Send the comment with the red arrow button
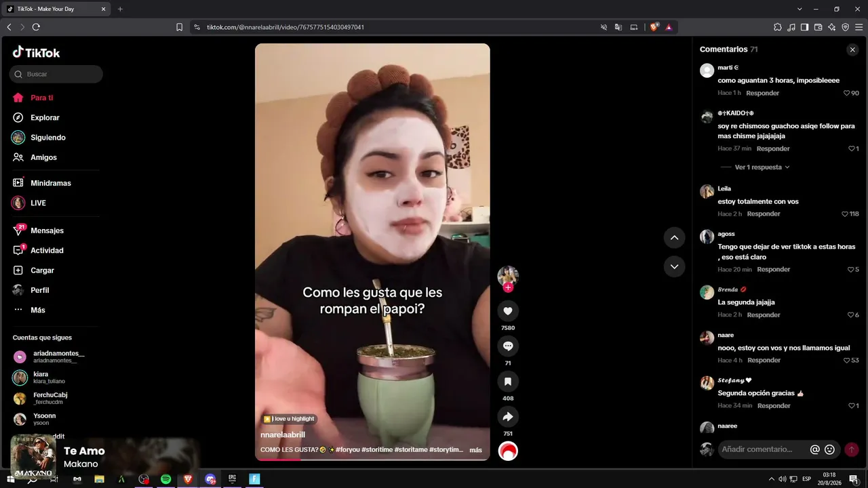 tap(852, 449)
